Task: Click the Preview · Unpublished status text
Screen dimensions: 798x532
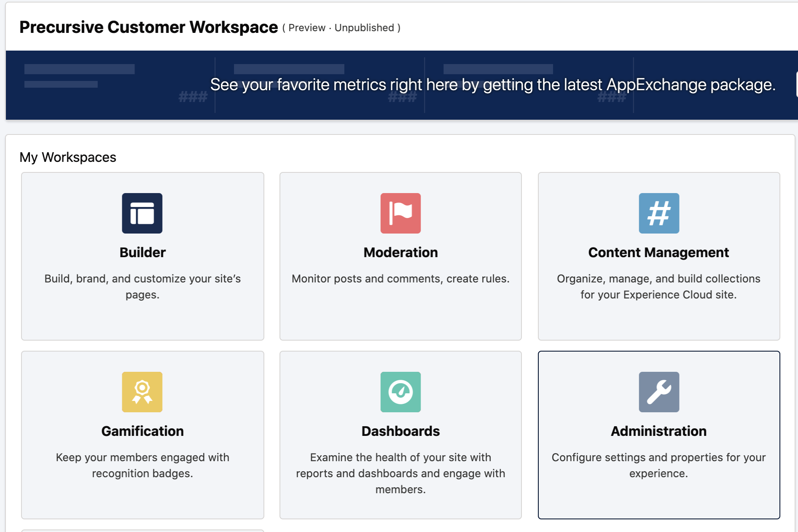Action: tap(341, 28)
